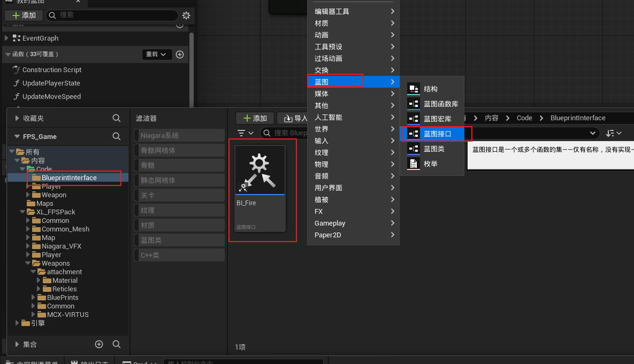Navigate to Content breadcrumb
The width and height of the screenshot is (634, 364).
[x=491, y=118]
